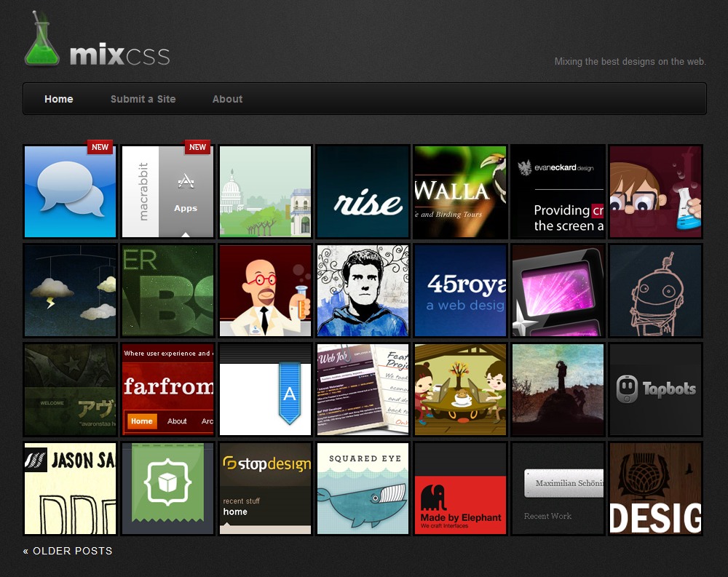Go to Submit a Site page
Image resolution: width=728 pixels, height=577 pixels.
coord(143,99)
